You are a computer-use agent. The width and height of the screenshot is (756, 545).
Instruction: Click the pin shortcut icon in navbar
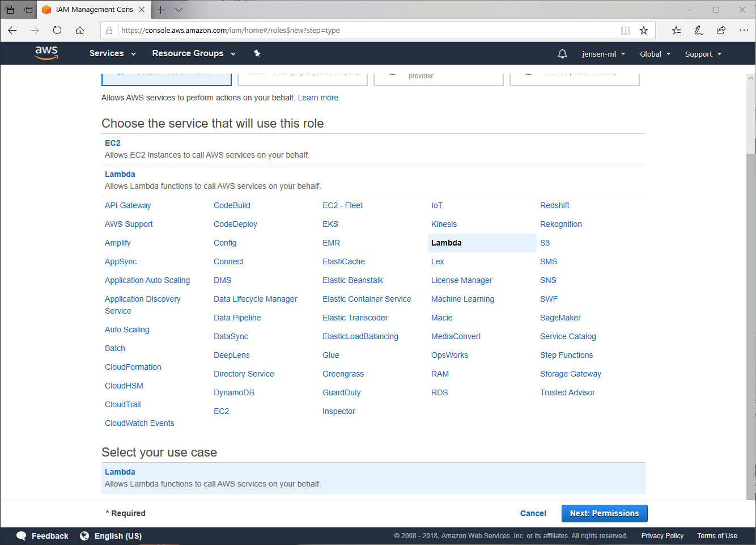[257, 53]
